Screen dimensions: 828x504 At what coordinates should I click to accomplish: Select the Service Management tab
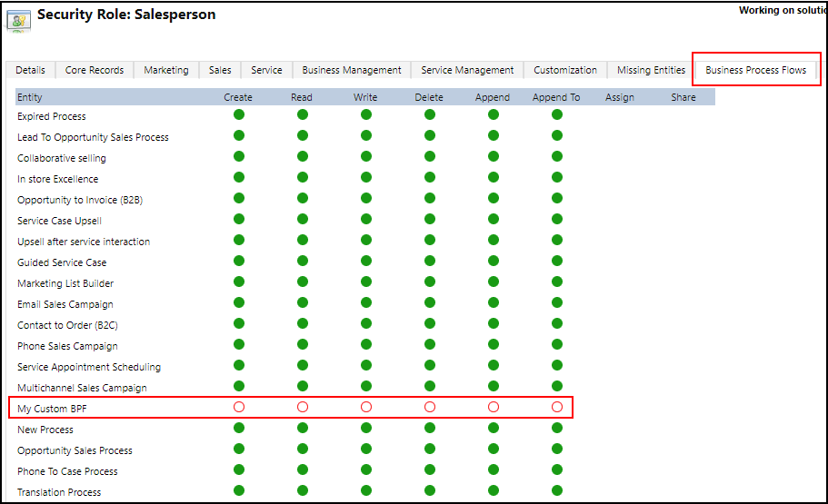tap(467, 70)
